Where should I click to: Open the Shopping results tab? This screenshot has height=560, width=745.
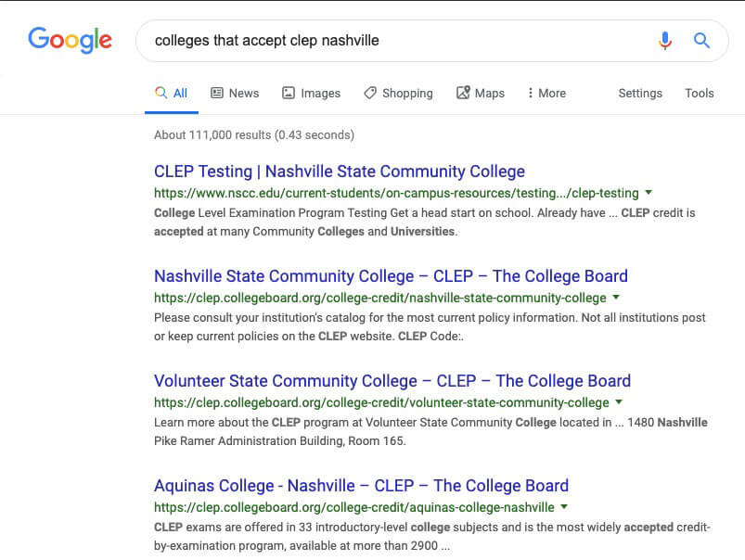tap(399, 93)
